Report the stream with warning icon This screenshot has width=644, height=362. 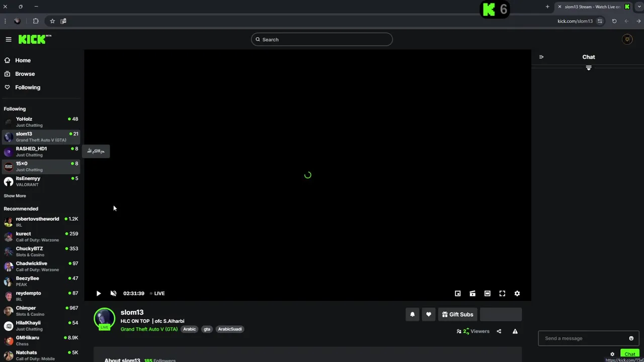coord(515,331)
